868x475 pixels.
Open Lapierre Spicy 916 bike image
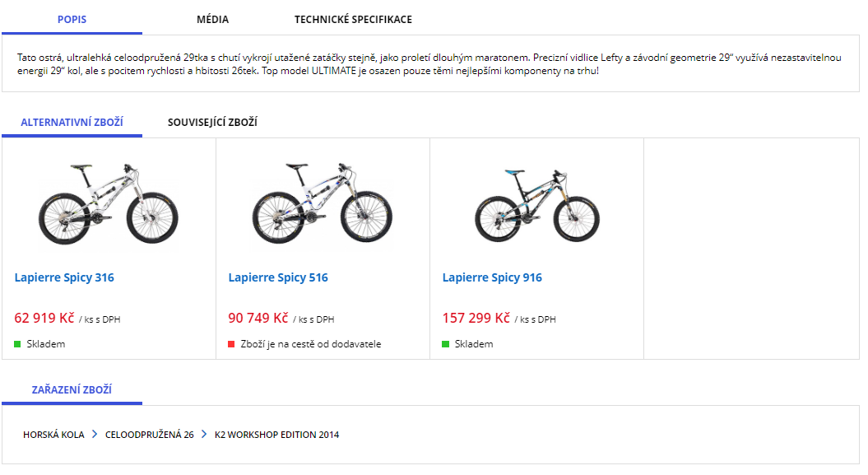coord(536,203)
